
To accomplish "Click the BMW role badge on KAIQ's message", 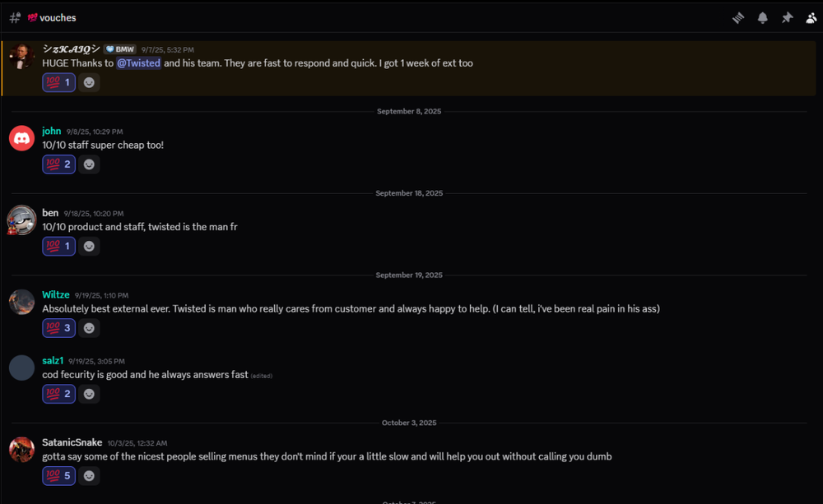I will 119,49.
